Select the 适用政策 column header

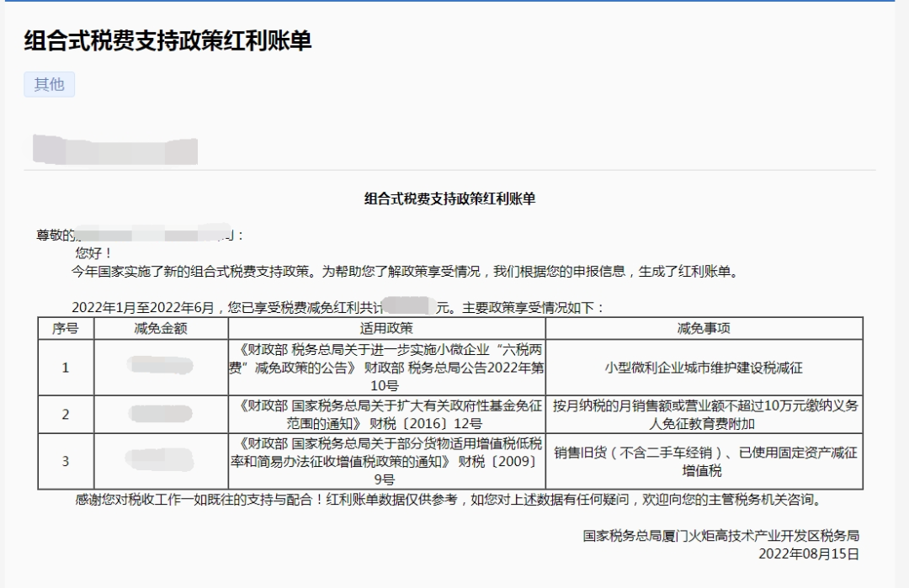(386, 328)
